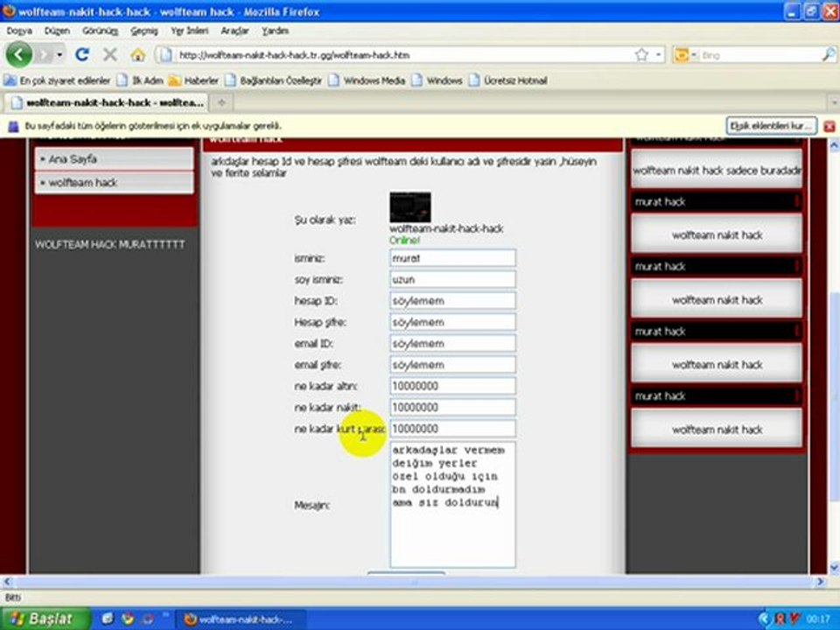Click wolfteam nakit hack sadece buradadır box
The image size is (840, 630).
[x=717, y=171]
